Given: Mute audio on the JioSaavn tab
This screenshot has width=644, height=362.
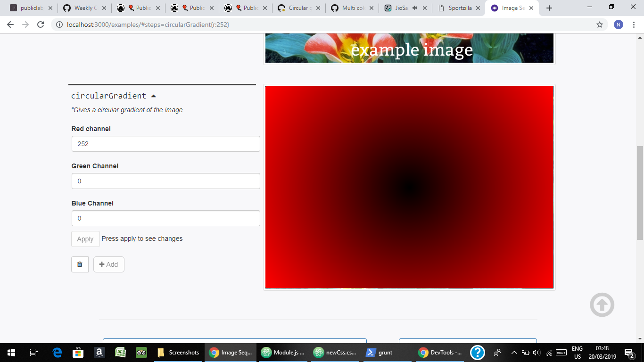Looking at the screenshot, I should (415, 8).
